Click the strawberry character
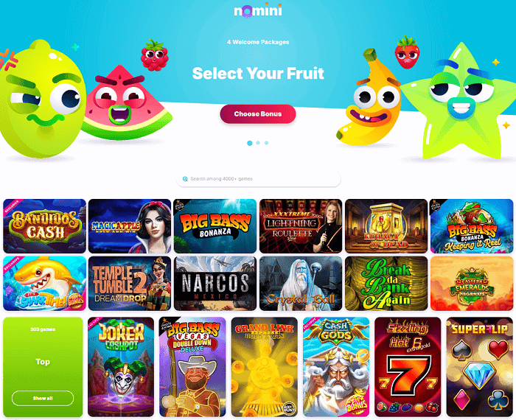 (x=407, y=52)
